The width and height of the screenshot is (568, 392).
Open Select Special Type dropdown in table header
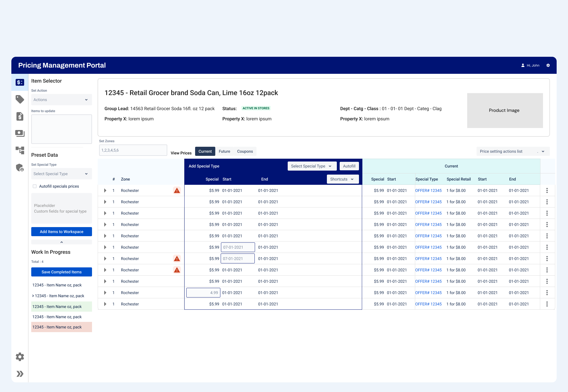[x=312, y=166]
